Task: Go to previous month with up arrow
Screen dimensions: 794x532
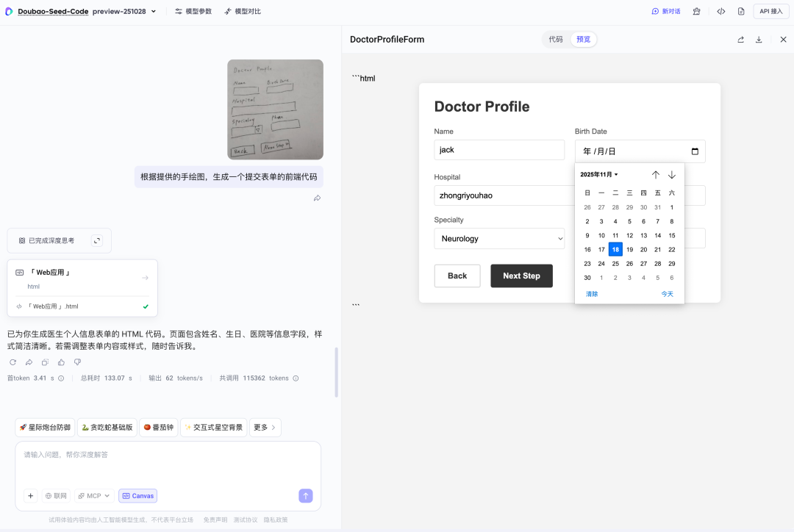Action: 656,175
